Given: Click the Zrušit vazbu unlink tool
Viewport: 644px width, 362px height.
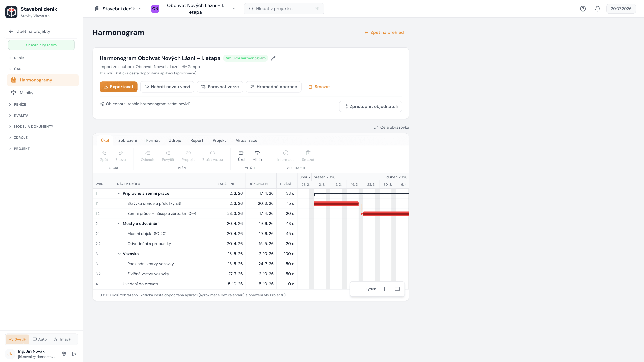Looking at the screenshot, I should click(x=212, y=156).
